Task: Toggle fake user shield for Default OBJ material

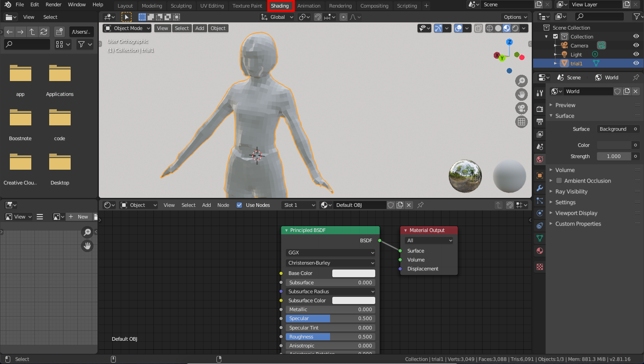Action: [390, 205]
